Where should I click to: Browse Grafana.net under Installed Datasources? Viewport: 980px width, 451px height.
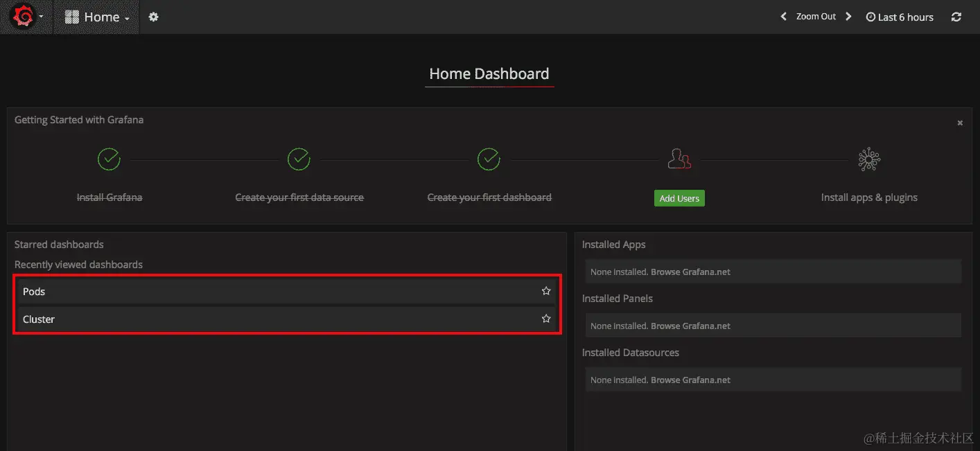coord(690,380)
